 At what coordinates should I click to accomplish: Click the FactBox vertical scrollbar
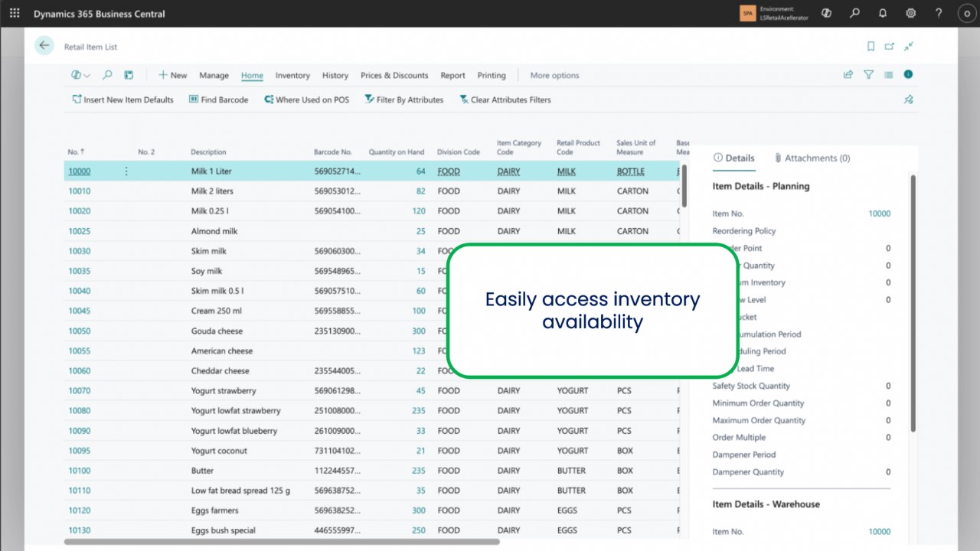[913, 303]
